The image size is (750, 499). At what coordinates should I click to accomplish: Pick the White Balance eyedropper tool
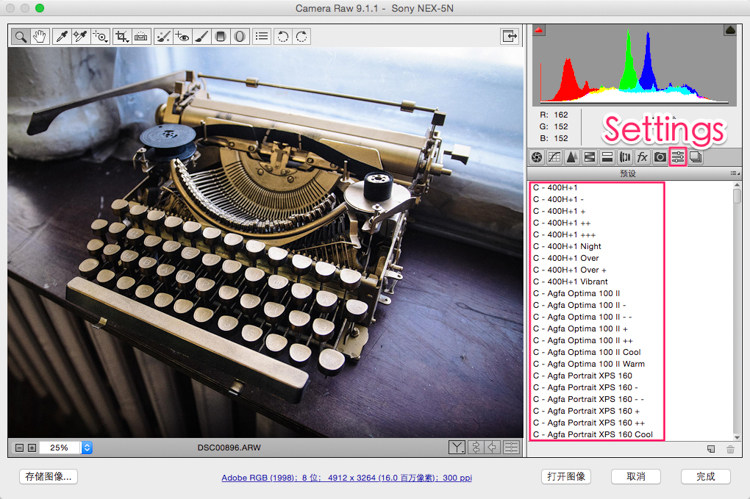(x=62, y=36)
